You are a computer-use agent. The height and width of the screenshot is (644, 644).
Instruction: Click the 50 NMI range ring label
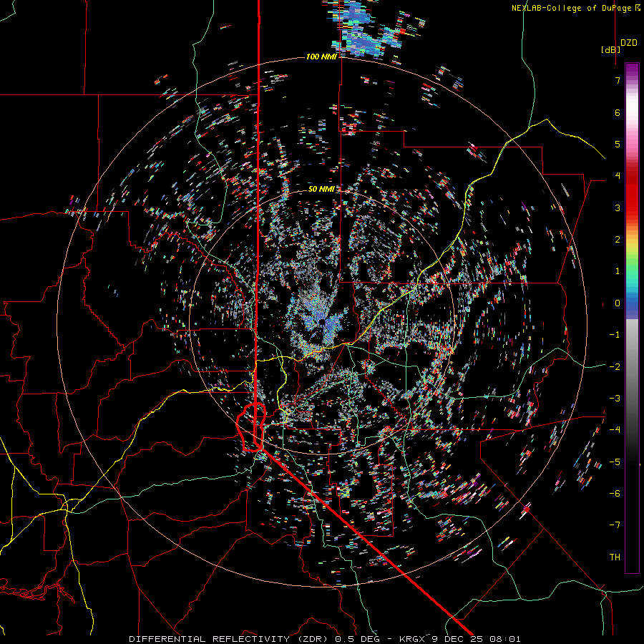(x=321, y=189)
